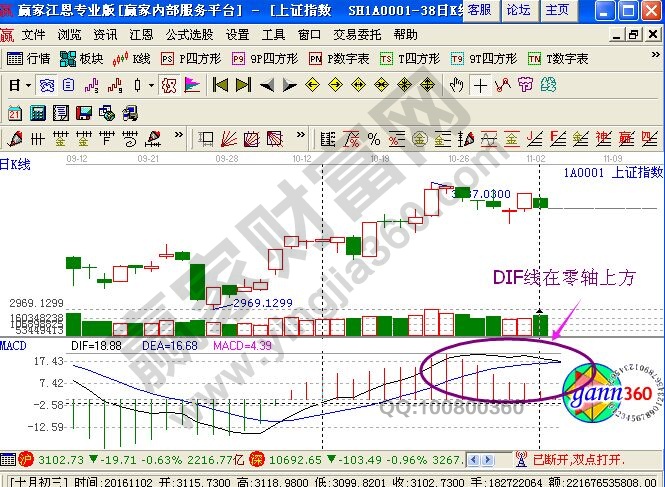Select the percent sign drawing tool
Screen dimensions: 665x487
click(x=373, y=137)
